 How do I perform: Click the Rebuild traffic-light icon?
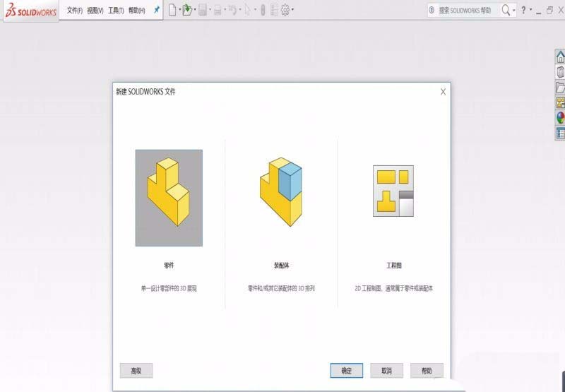click(x=263, y=10)
